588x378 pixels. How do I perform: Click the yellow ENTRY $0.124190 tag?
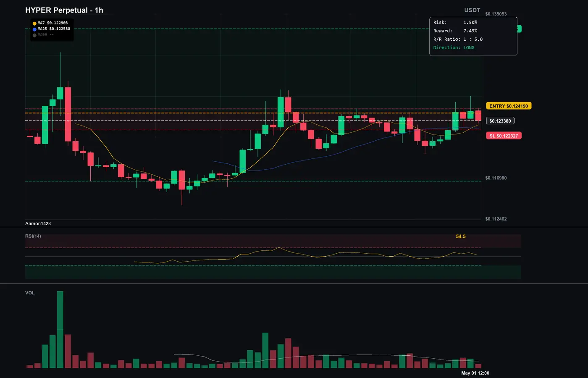point(509,106)
